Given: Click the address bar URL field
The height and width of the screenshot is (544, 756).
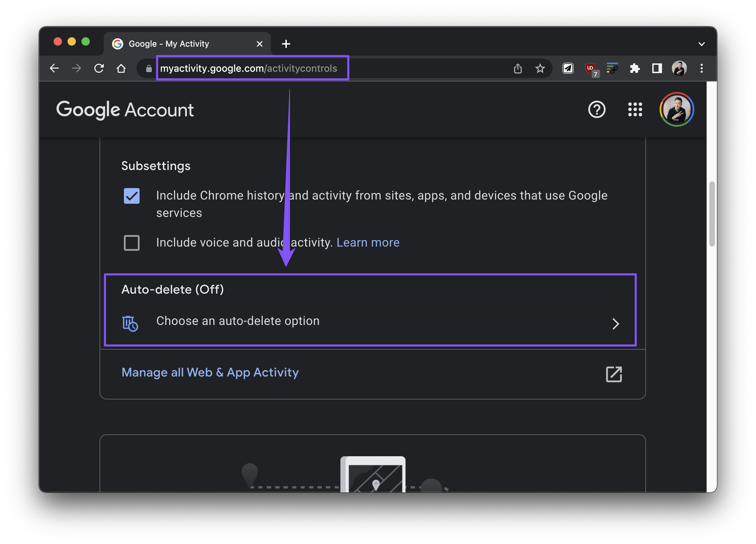Looking at the screenshot, I should [248, 68].
